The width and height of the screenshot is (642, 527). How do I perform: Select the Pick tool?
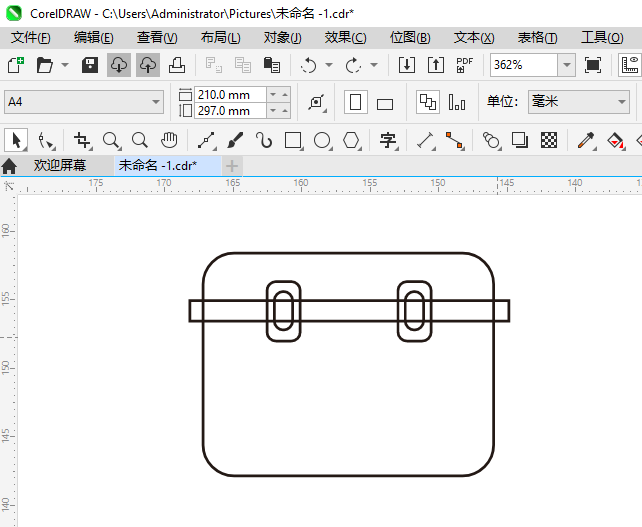point(16,140)
